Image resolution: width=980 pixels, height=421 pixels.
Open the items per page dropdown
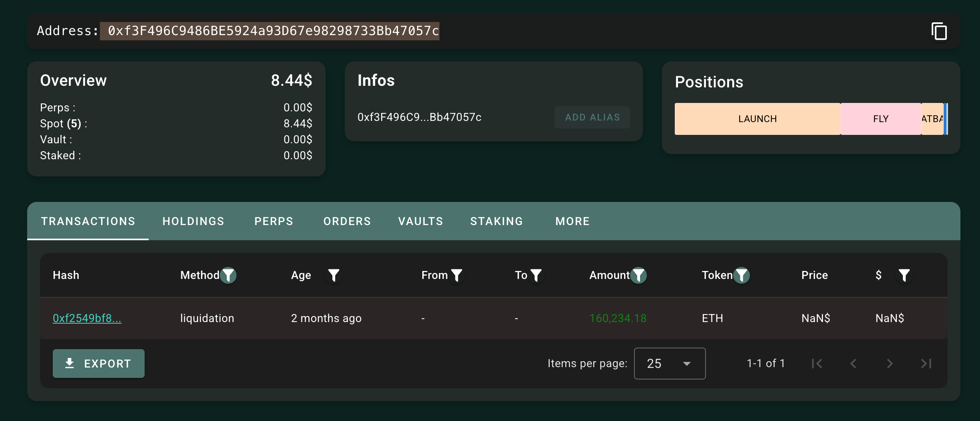669,363
